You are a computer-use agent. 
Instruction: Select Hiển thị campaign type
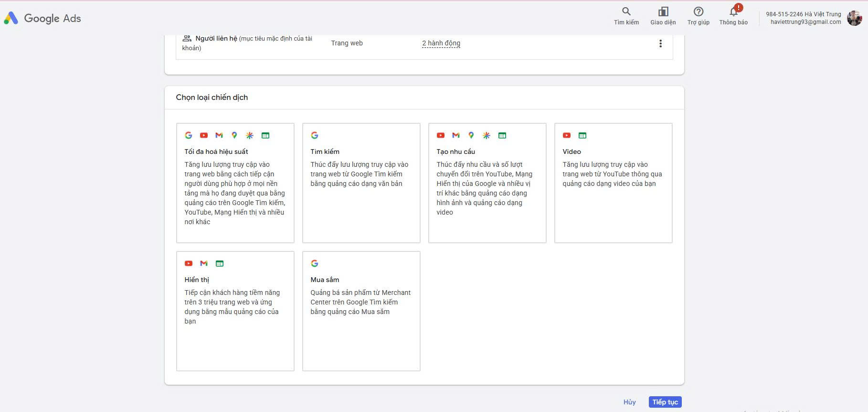235,311
